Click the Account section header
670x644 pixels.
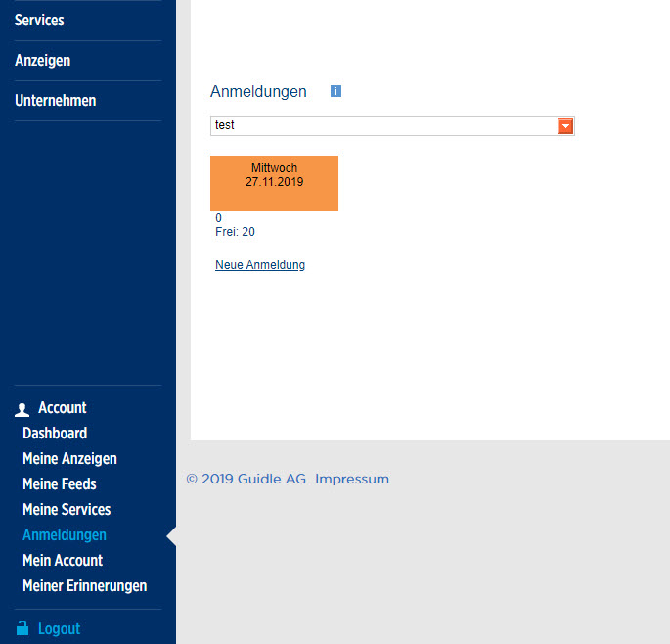(x=62, y=408)
